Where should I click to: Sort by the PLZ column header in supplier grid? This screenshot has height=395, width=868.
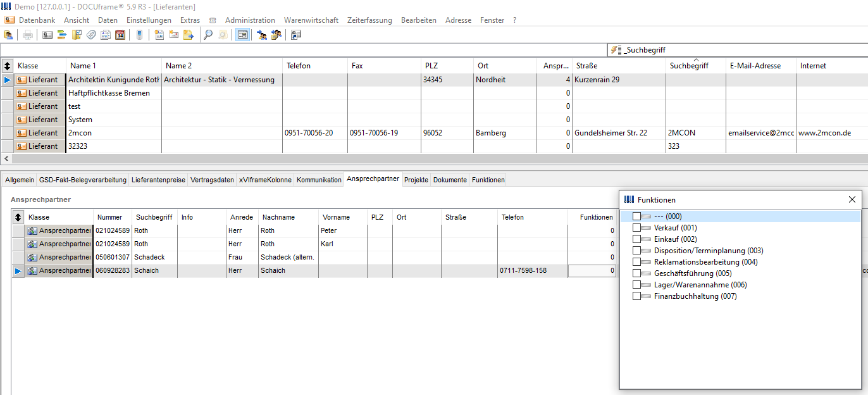[447, 66]
